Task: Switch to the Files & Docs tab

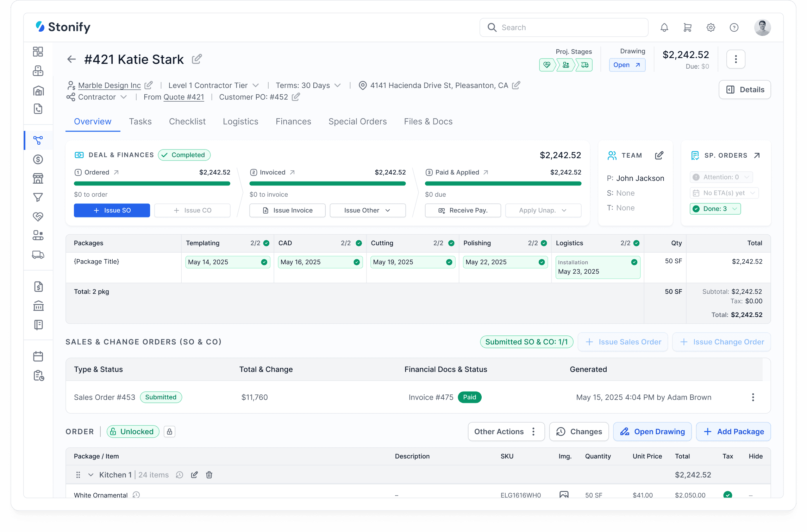Action: pyautogui.click(x=428, y=121)
